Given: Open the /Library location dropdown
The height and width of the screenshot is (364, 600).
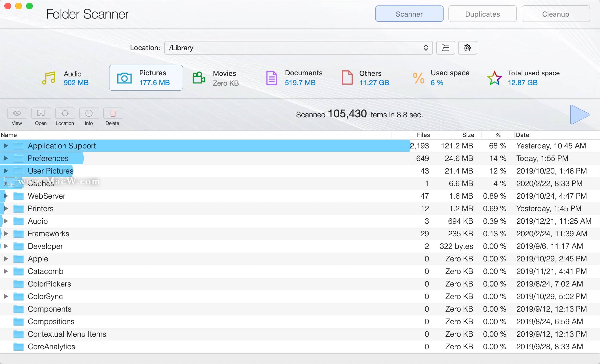Looking at the screenshot, I should click(298, 48).
